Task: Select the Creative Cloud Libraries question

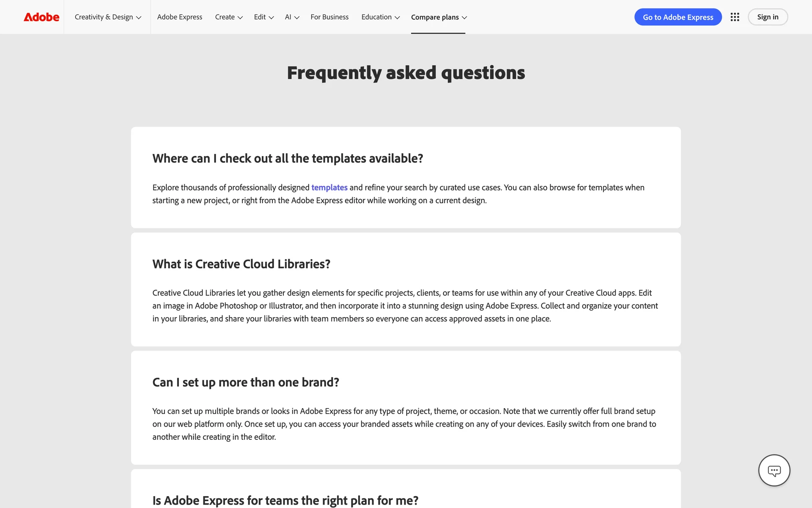Action: tap(241, 264)
